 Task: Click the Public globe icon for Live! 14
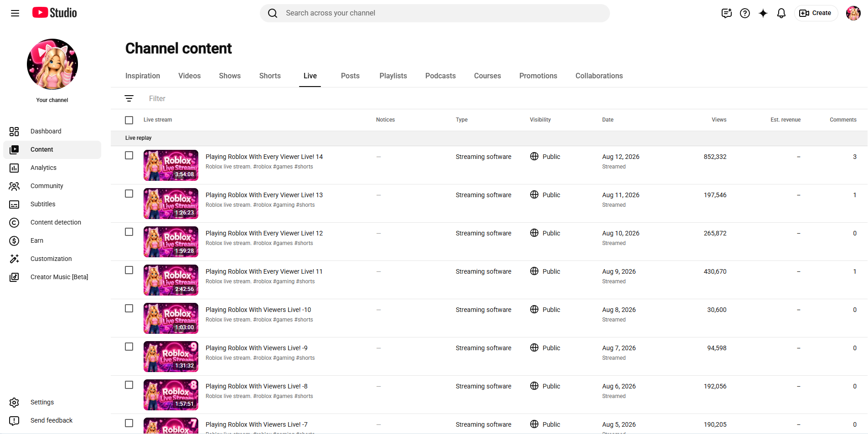click(x=534, y=156)
